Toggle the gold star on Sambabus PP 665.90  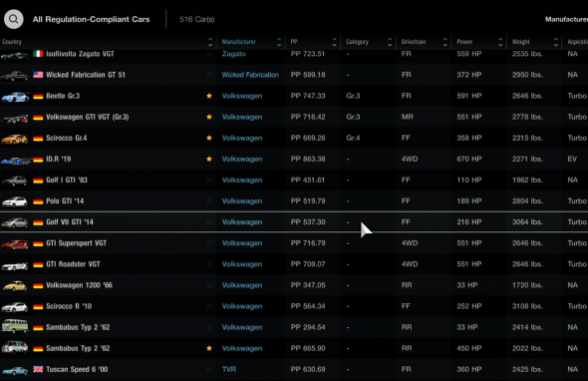(209, 348)
